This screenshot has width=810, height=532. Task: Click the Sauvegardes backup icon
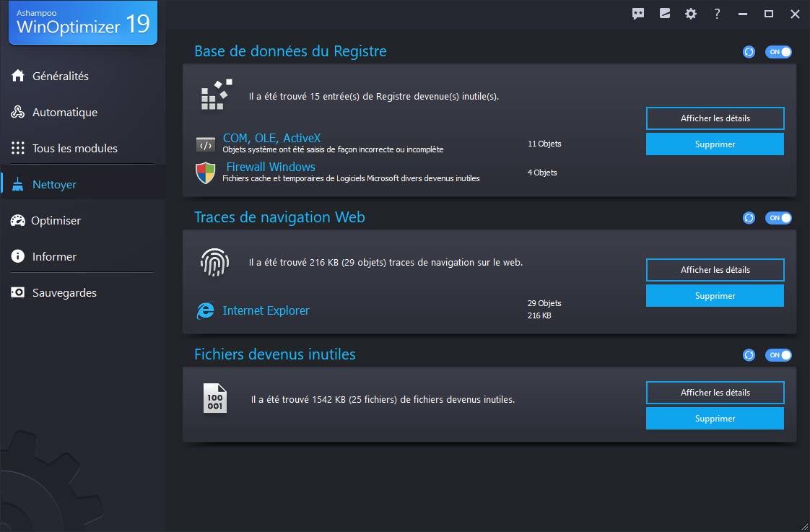pyautogui.click(x=18, y=292)
